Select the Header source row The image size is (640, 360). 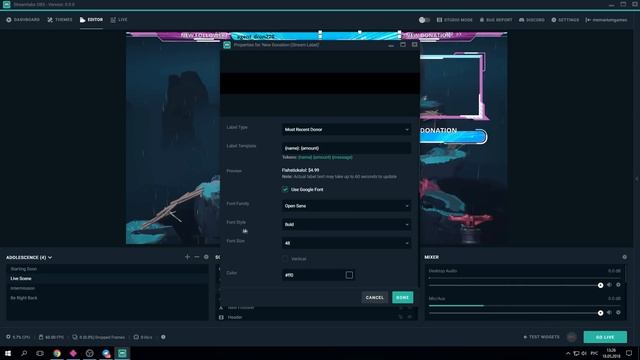coord(316,317)
